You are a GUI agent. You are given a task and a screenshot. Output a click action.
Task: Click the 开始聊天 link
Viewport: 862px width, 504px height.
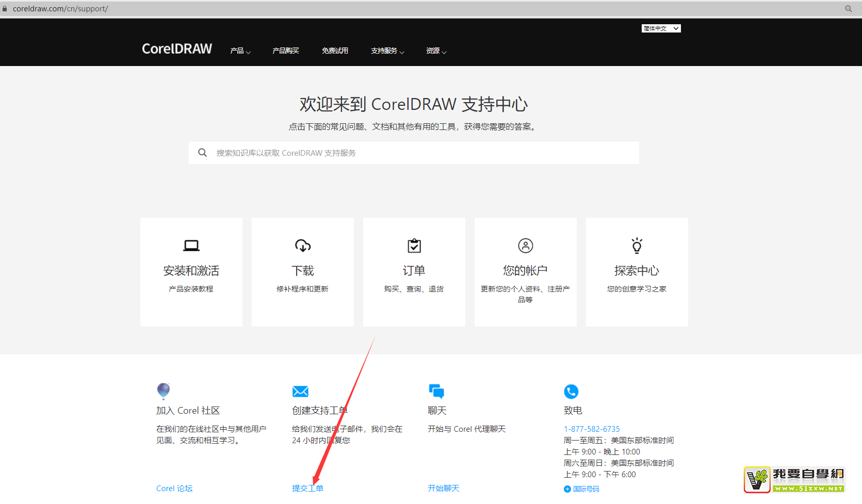click(444, 489)
